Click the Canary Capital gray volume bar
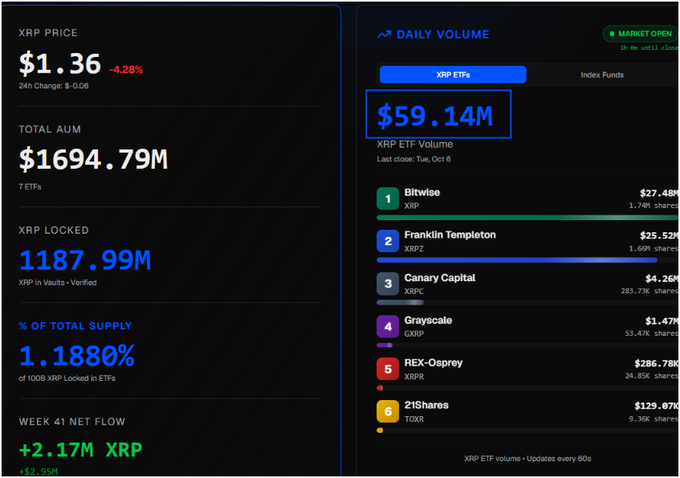This screenshot has height=478, width=680. pos(400,302)
